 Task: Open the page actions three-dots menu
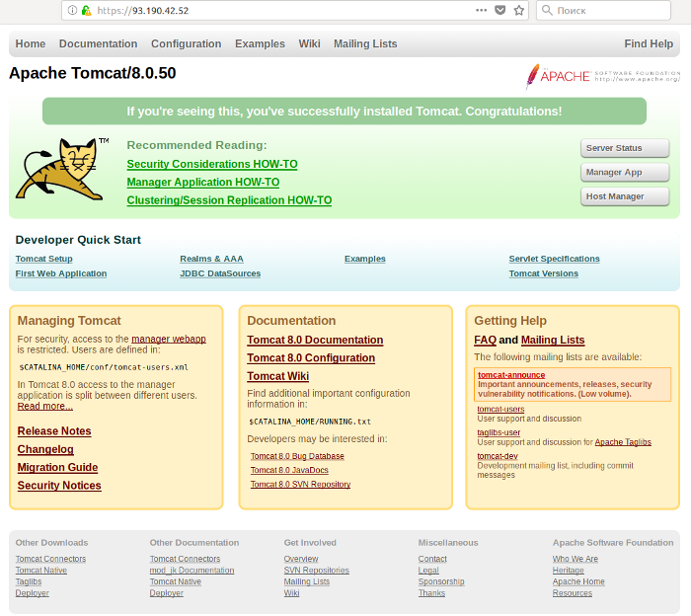(482, 10)
